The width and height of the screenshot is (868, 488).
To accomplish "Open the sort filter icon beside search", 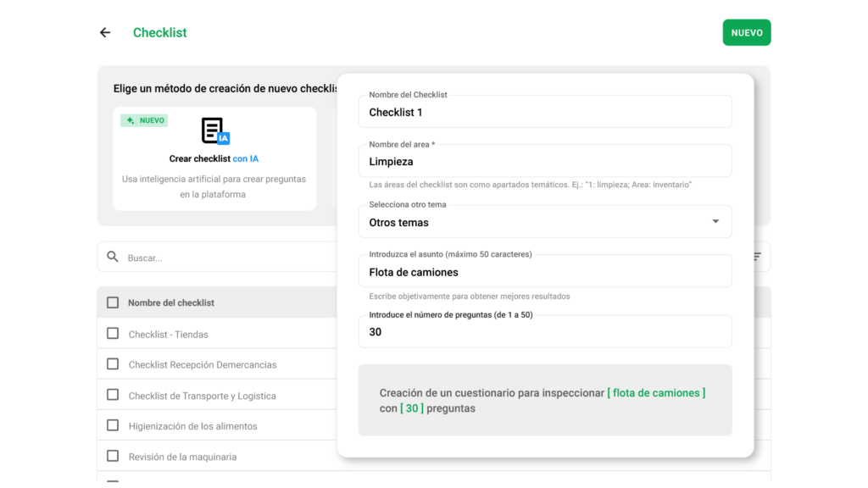I will [x=757, y=256].
